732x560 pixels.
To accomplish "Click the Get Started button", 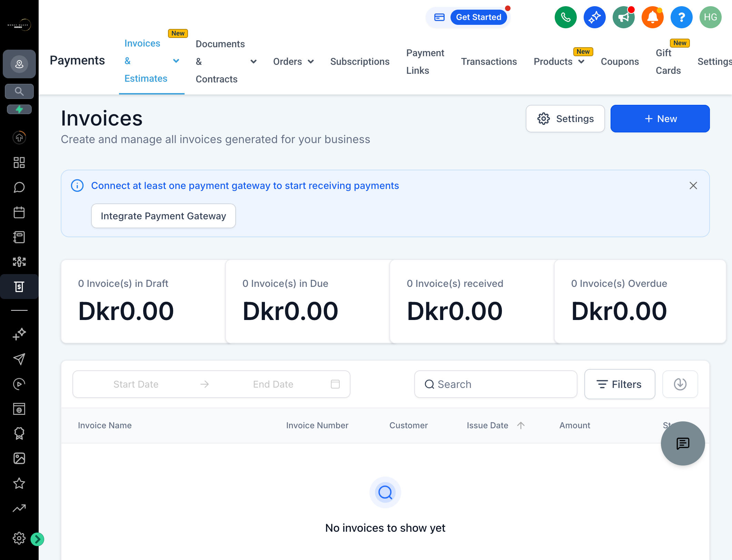I will 478,17.
